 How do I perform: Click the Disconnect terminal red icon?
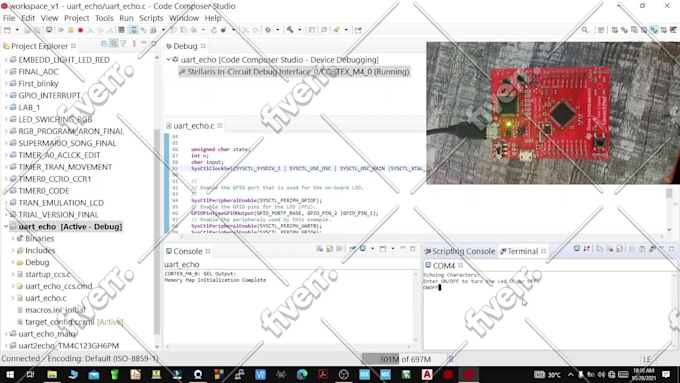coord(586,249)
